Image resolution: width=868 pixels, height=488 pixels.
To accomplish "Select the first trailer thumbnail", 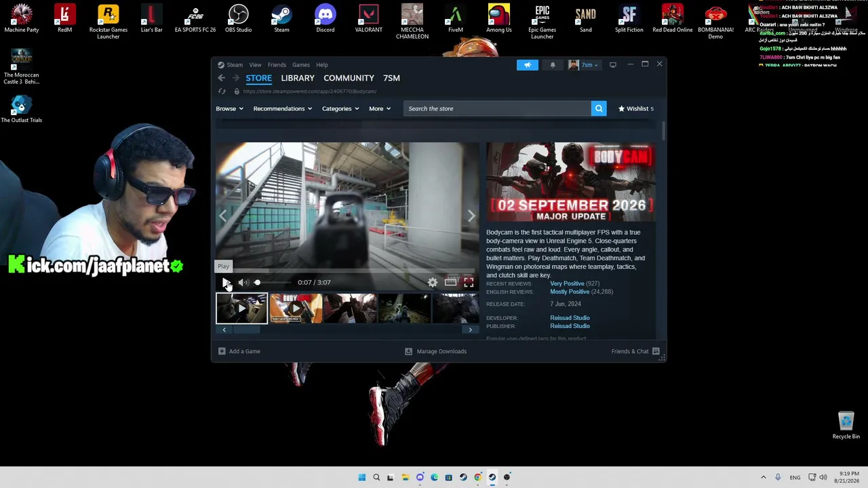I will tap(242, 308).
